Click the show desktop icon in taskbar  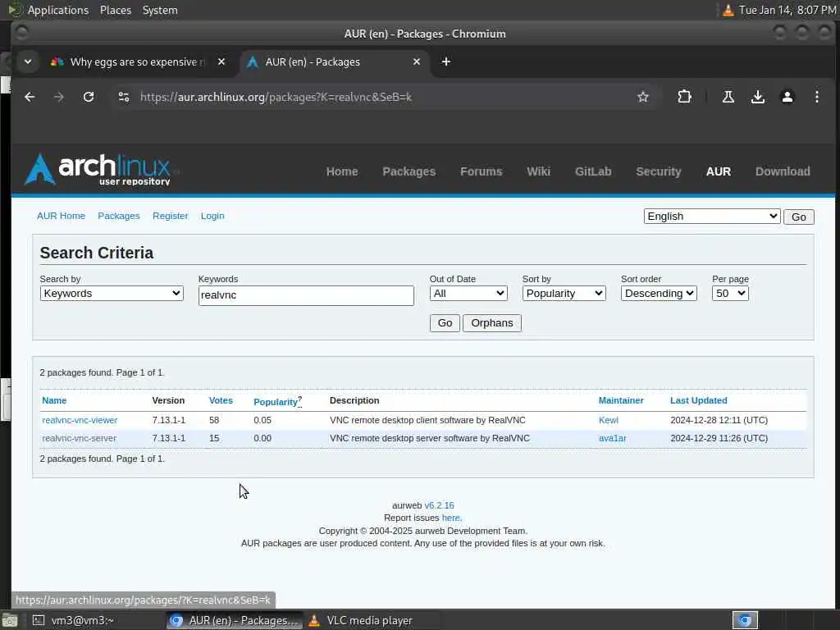tap(9, 620)
